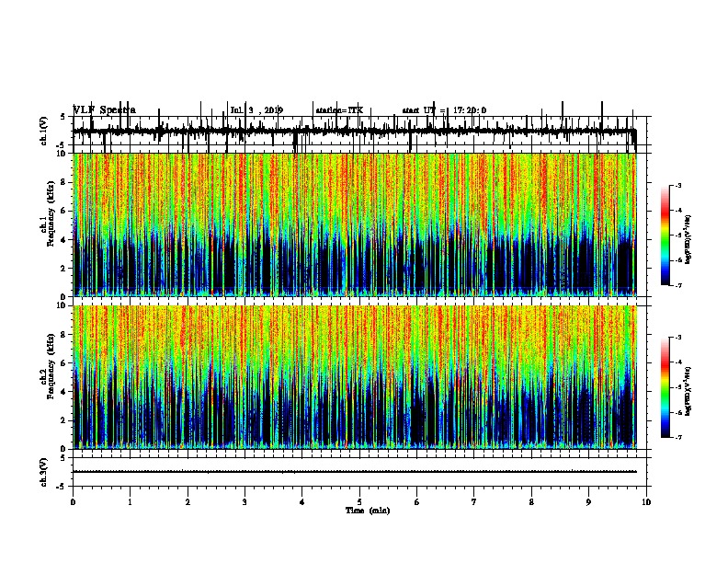This screenshot has width=728, height=563.
Task: Click the "-5" tick on ch.3 voltage axis
Action: click(61, 487)
